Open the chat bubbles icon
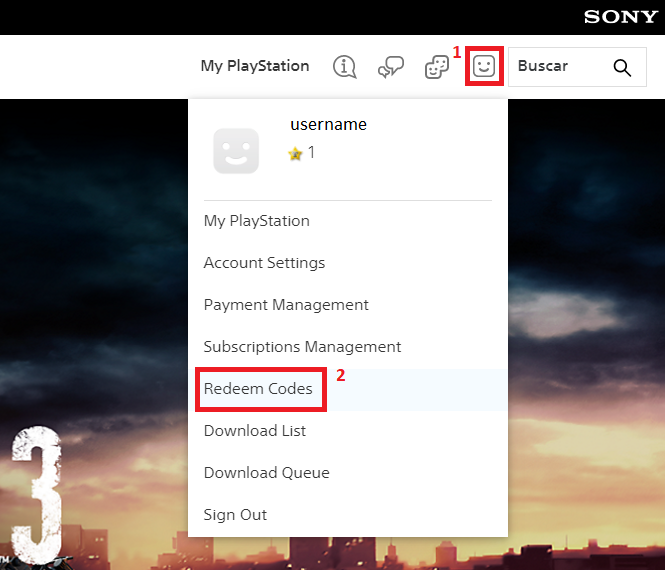665x570 pixels. pos(391,67)
